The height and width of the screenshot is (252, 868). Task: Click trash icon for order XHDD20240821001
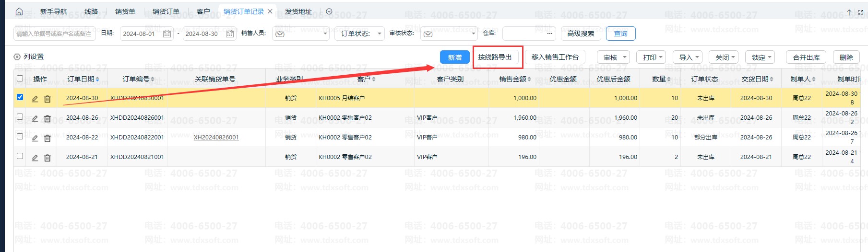[x=48, y=158]
